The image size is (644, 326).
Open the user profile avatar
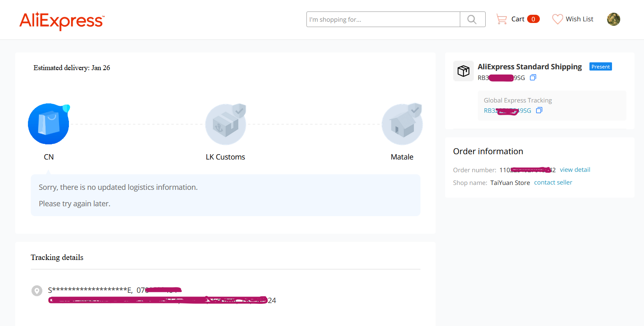tap(613, 19)
